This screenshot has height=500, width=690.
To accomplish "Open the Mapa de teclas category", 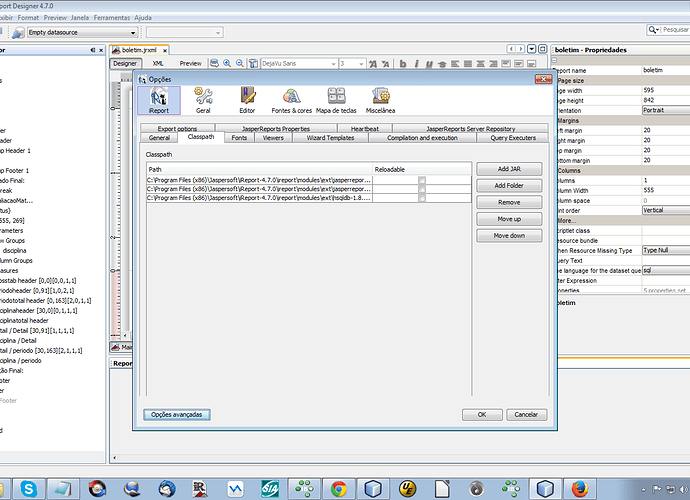I will point(336,100).
